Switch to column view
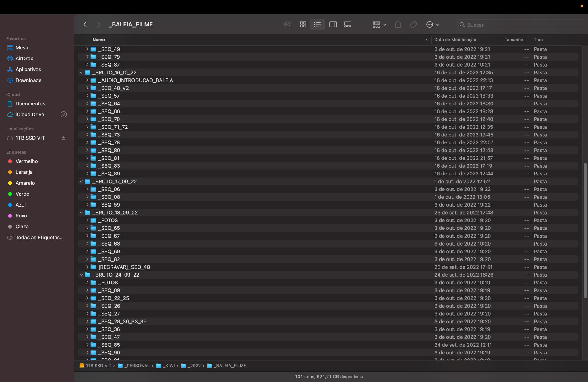588x382 pixels. [333, 24]
